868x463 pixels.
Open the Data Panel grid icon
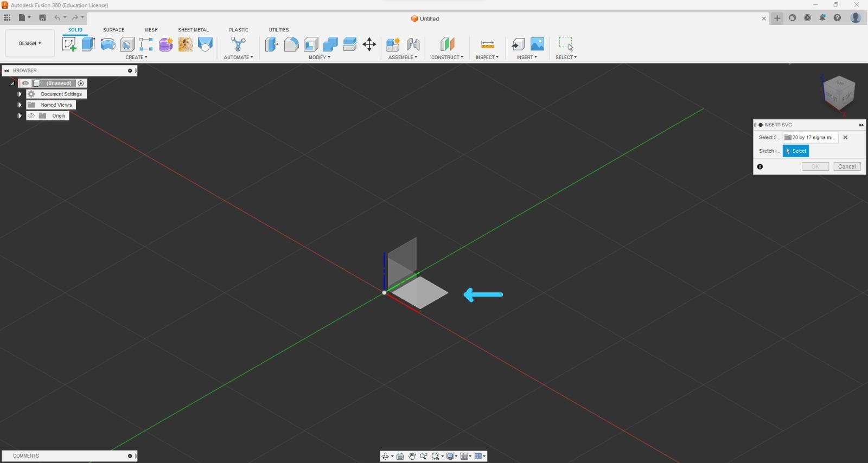pyautogui.click(x=7, y=18)
